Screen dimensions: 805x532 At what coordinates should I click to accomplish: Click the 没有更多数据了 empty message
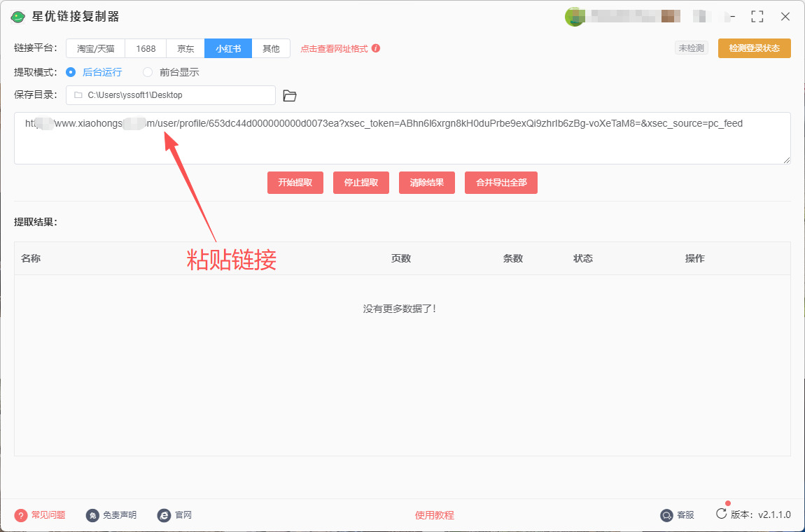(x=400, y=309)
